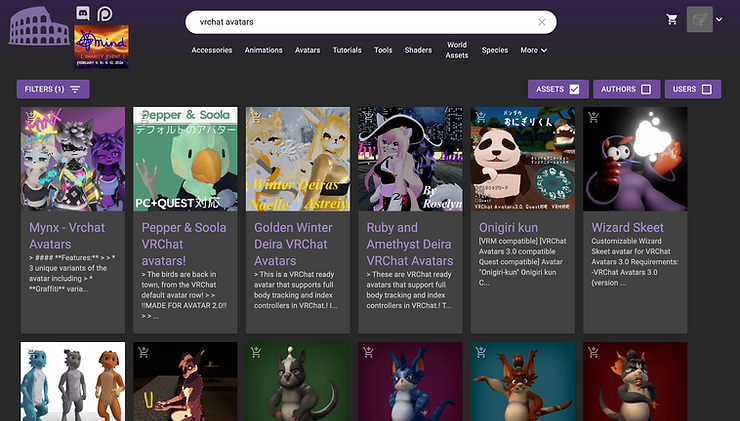Open the user profile avatar
740x421 pixels.
click(x=699, y=19)
